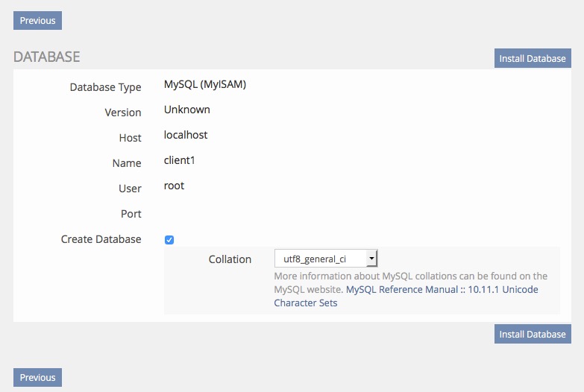The width and height of the screenshot is (584, 392).
Task: Click the User field label
Action: click(130, 189)
